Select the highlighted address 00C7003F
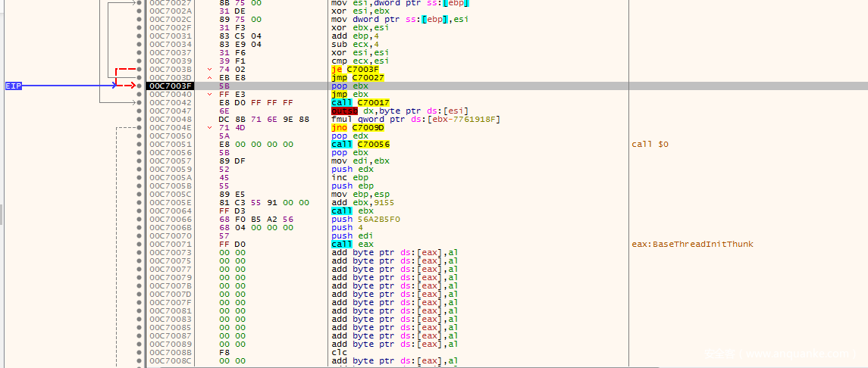Image resolution: width=868 pixels, height=368 pixels. click(x=170, y=86)
